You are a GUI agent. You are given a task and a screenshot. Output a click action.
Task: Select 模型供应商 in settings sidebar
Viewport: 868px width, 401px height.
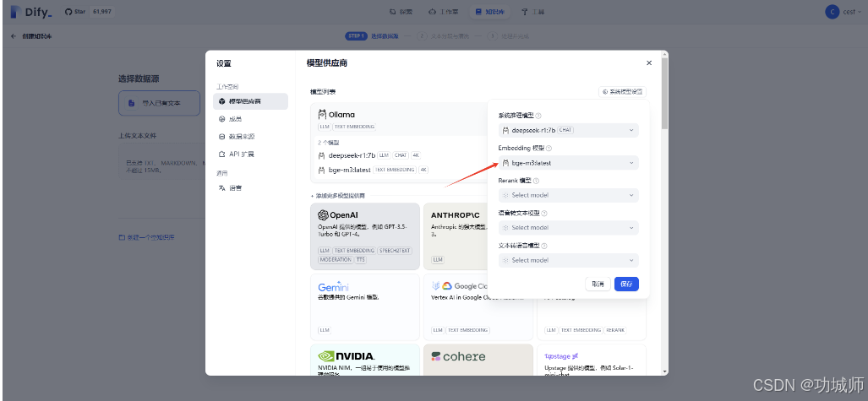click(250, 101)
